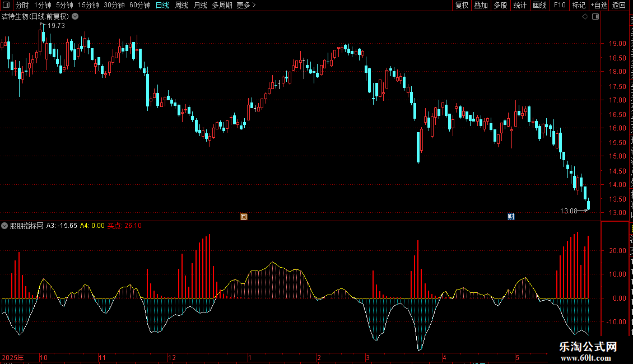Click the A4: 0.00 indicator value
Screen dimensions: 633x364
92,226
